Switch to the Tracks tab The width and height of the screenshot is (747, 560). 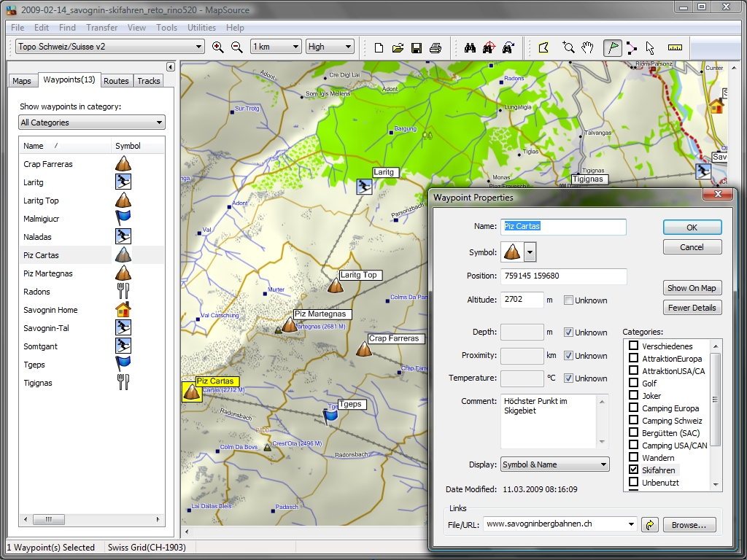(149, 81)
